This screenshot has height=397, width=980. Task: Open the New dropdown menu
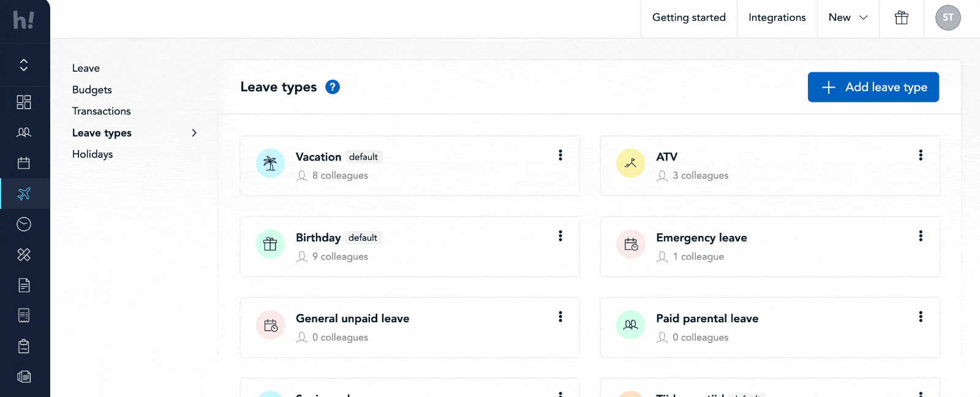point(848,18)
